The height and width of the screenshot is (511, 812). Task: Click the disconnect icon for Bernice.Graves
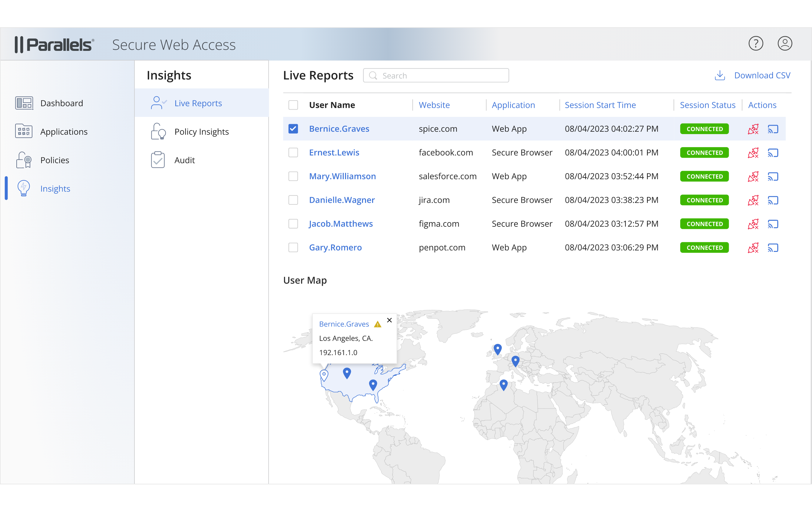pos(753,128)
